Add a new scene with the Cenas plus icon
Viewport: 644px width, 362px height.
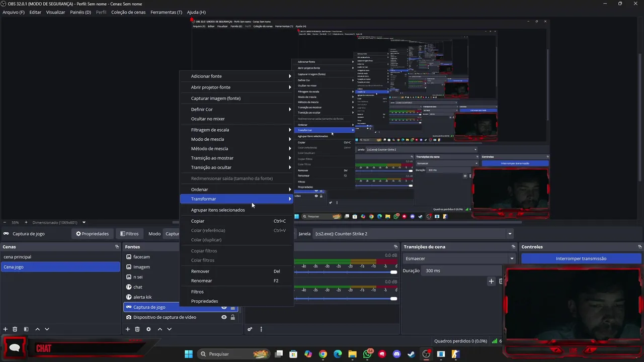point(5,329)
